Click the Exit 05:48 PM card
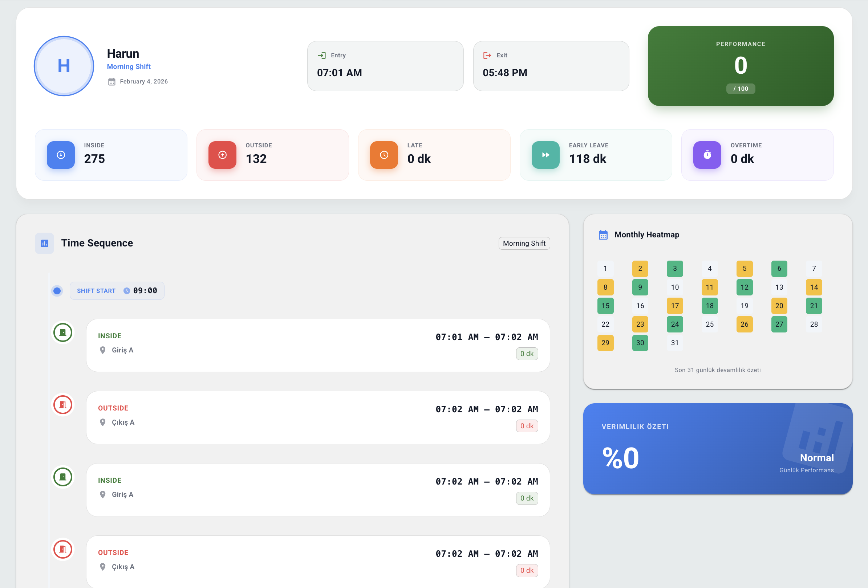The height and width of the screenshot is (588, 868). coord(551,66)
